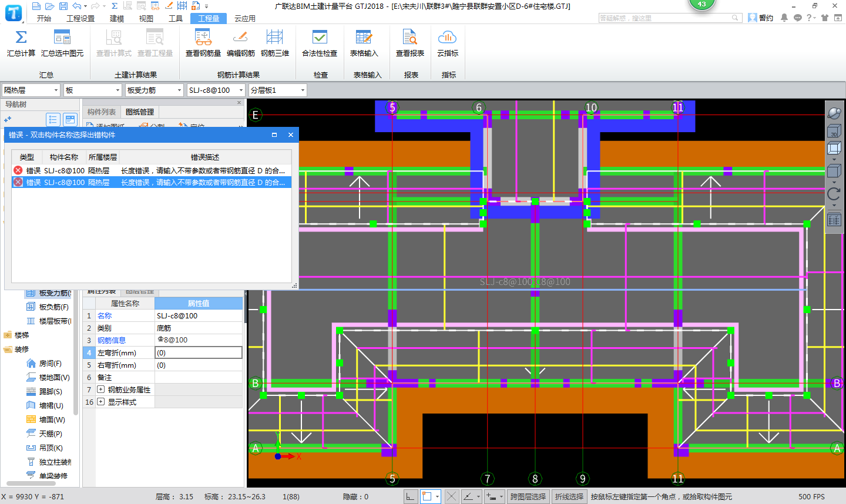Open the rectangle selection mode dropdown arrow in the status bar
846x504 pixels.
coord(438,496)
